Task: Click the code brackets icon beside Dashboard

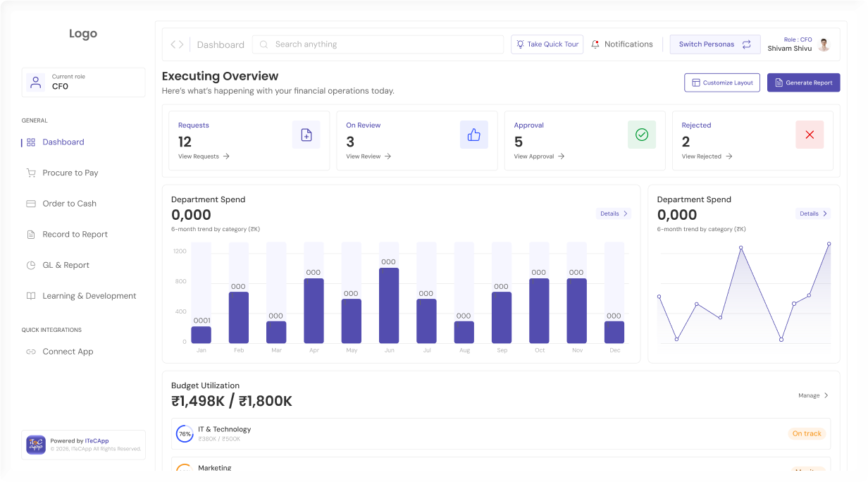Action: 177,44
